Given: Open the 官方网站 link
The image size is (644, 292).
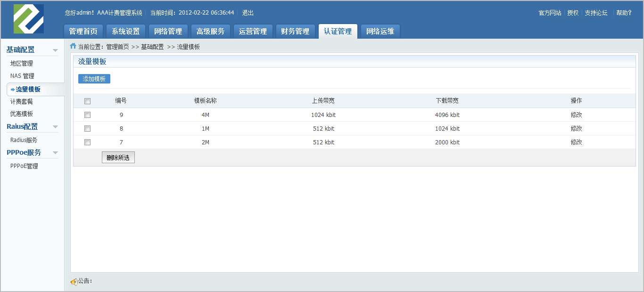Looking at the screenshot, I should 550,13.
